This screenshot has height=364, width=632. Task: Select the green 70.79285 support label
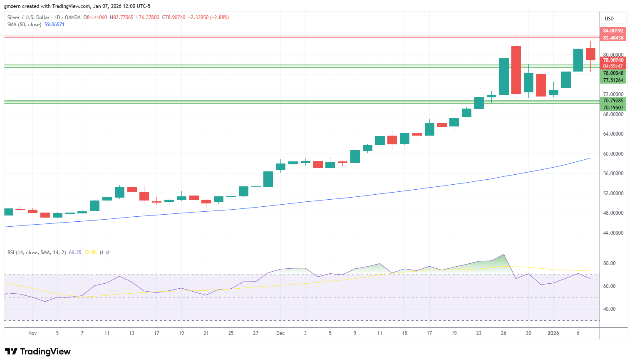click(613, 101)
